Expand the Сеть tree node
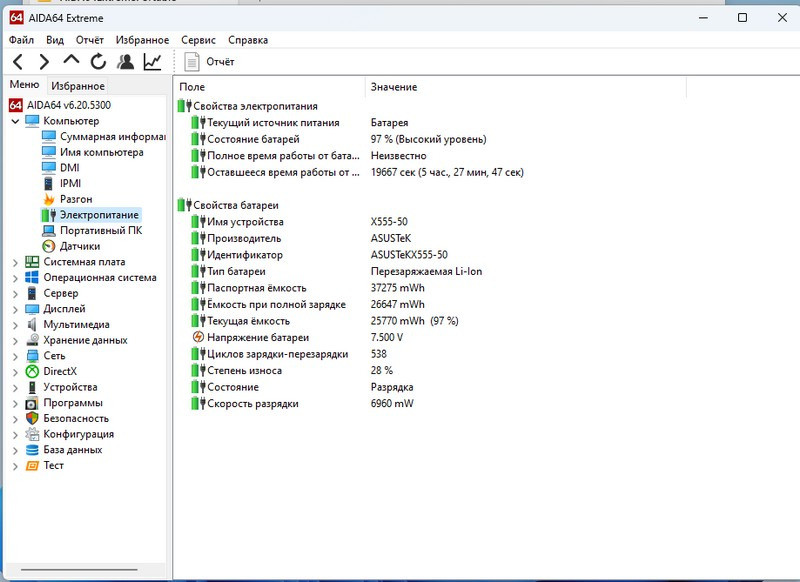 [x=15, y=357]
